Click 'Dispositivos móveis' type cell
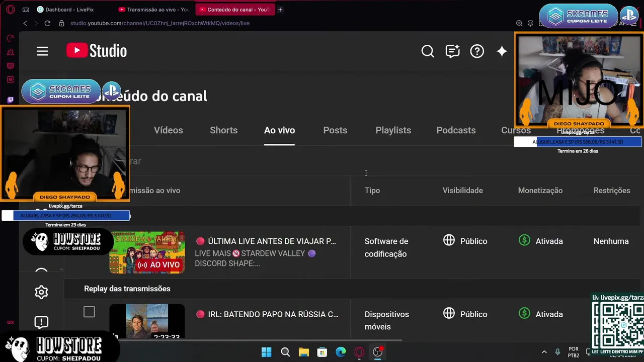 coord(387,320)
